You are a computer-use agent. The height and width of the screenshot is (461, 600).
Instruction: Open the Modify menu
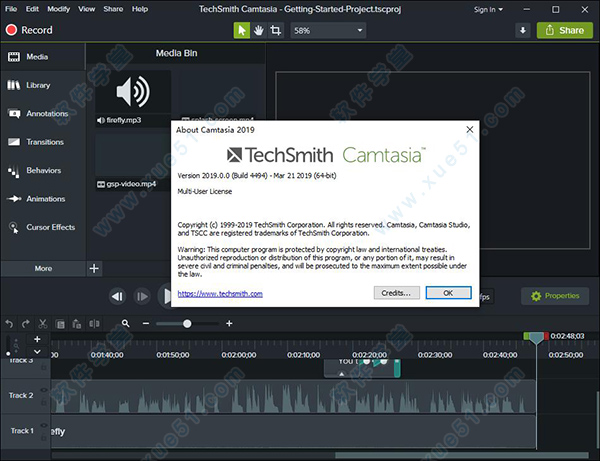tap(59, 9)
